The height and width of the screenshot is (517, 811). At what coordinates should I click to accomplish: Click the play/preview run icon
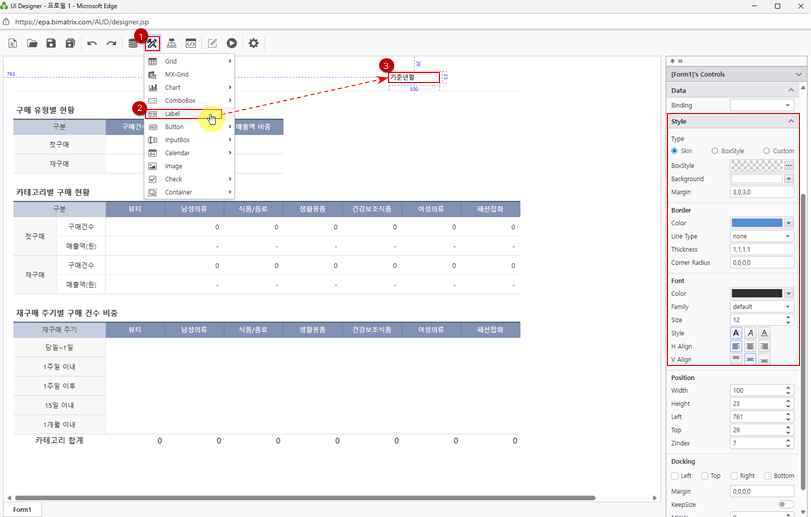click(x=232, y=43)
